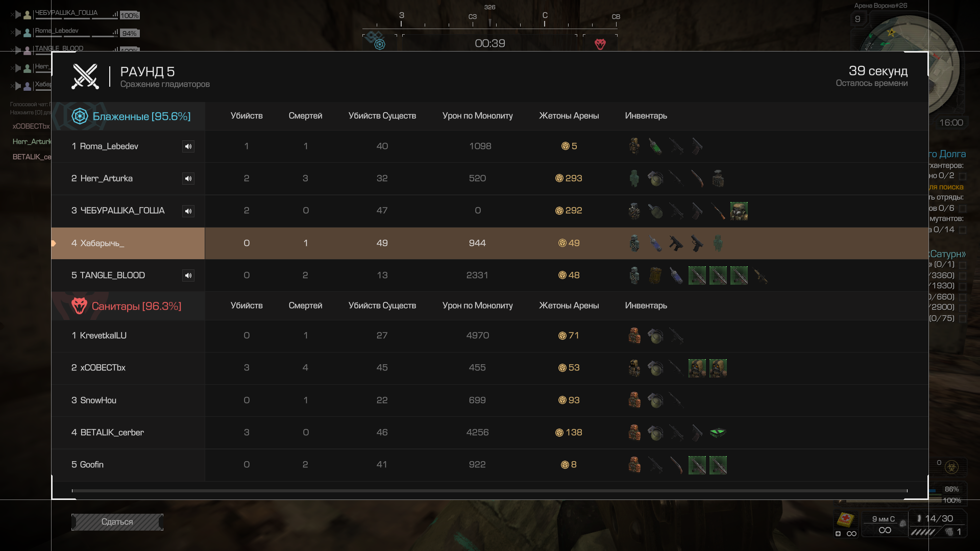Click ЧЕБУРАШКА_ГОША's gas mask inventory item

[739, 211]
